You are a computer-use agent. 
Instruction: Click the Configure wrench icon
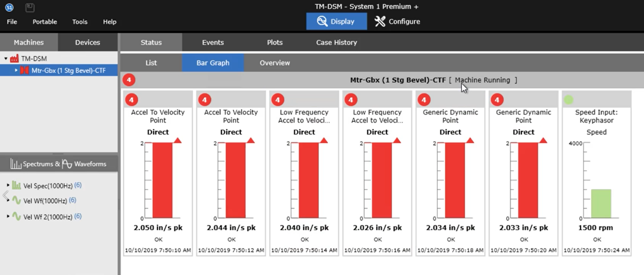[380, 21]
